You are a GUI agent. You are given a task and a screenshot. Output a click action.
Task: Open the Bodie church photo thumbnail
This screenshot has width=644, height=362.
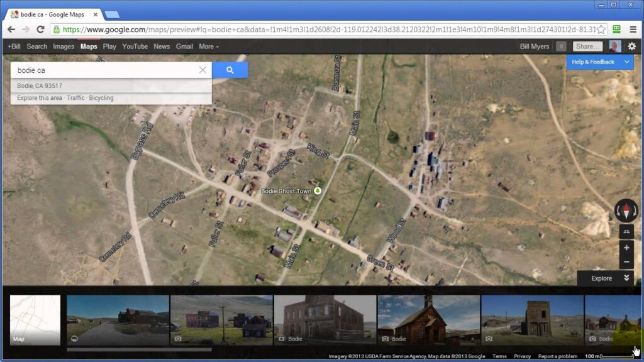(x=428, y=320)
